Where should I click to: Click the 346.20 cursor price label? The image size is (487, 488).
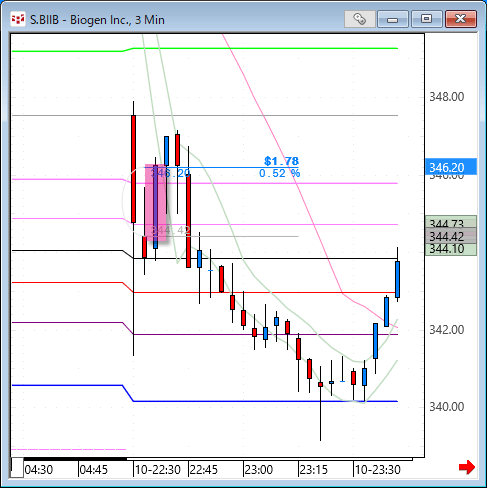[x=451, y=167]
